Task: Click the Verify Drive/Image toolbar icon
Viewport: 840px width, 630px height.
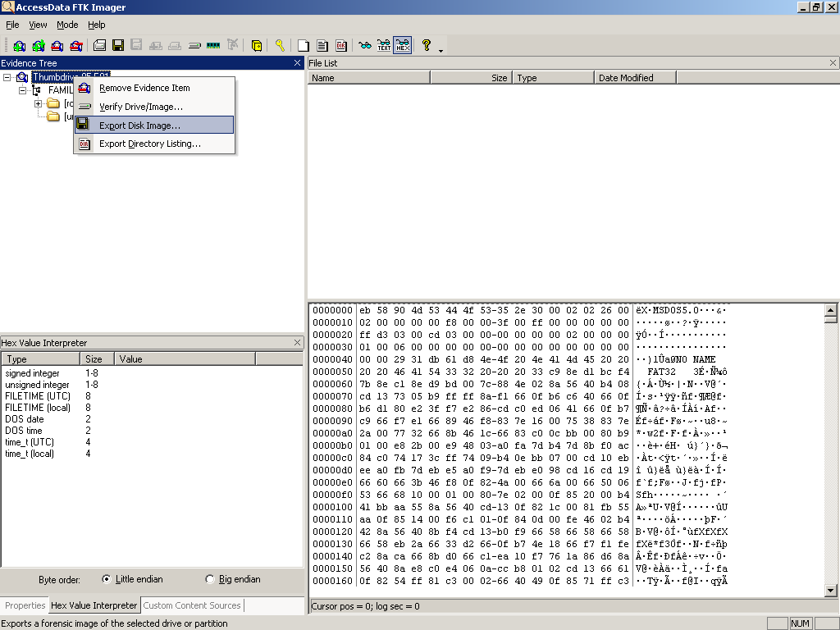Action: (x=194, y=46)
